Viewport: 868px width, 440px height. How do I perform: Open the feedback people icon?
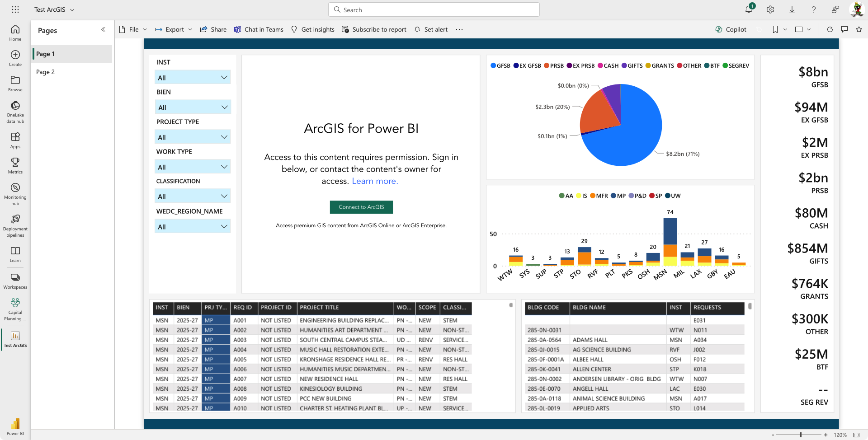coord(835,9)
